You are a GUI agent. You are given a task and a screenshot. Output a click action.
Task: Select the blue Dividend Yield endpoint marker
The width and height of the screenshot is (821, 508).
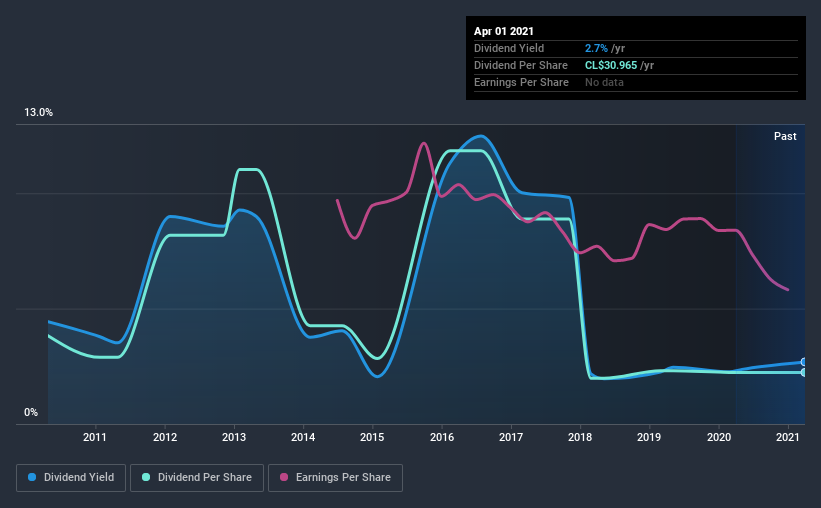pos(803,362)
